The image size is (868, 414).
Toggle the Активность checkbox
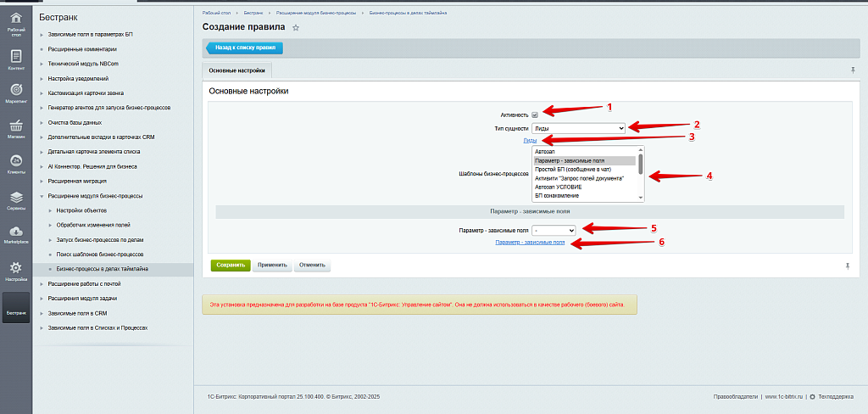click(x=535, y=115)
